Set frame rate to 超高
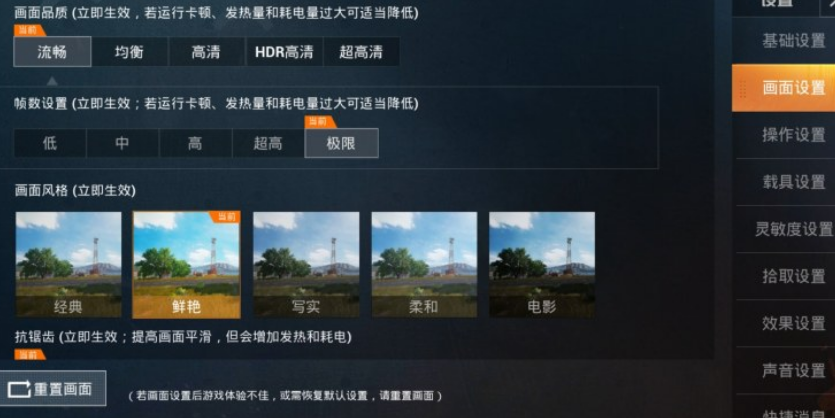 (x=268, y=143)
